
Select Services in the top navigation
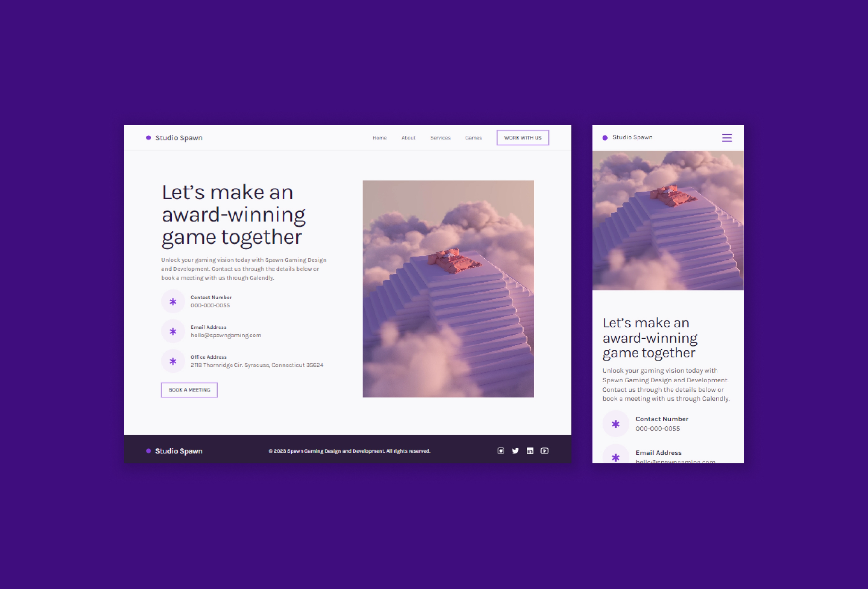tap(440, 138)
